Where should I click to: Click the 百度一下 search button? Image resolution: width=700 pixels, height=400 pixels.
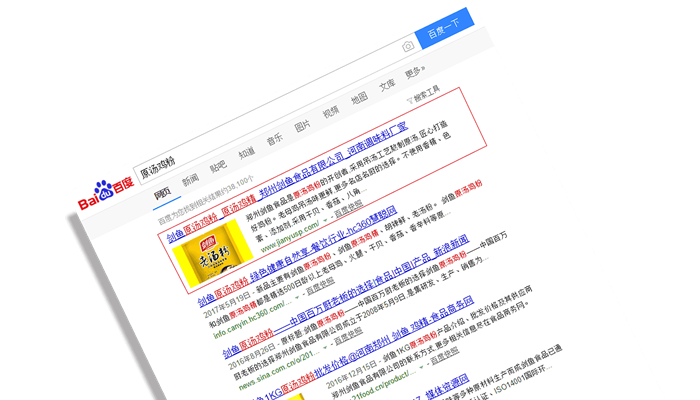click(x=444, y=28)
